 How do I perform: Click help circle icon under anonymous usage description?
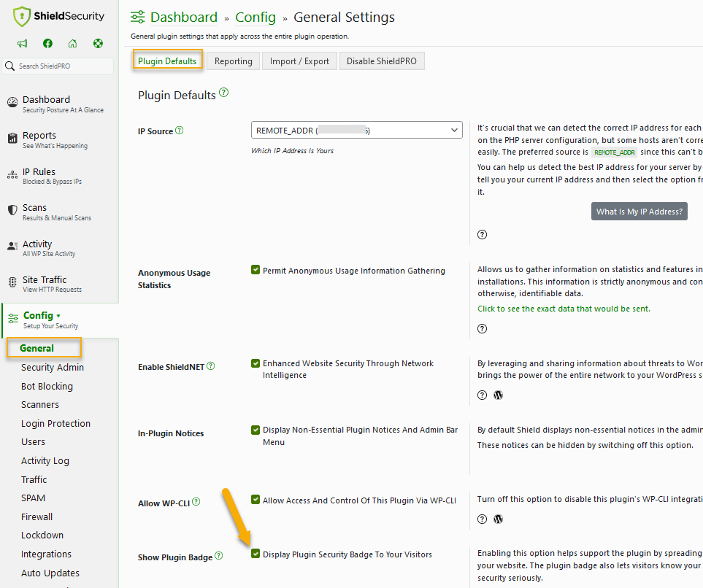pos(482,329)
